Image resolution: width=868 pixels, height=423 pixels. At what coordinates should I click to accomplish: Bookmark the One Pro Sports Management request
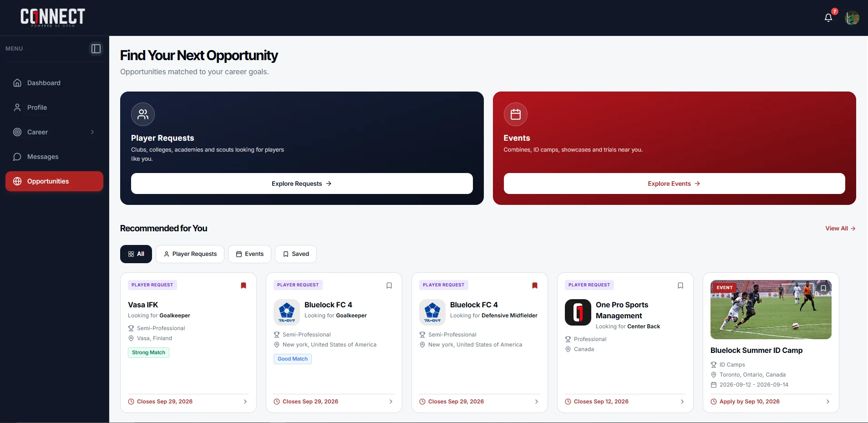(x=680, y=285)
